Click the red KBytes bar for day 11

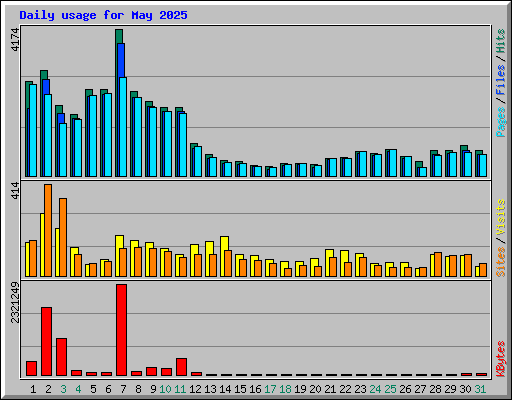pos(181,367)
